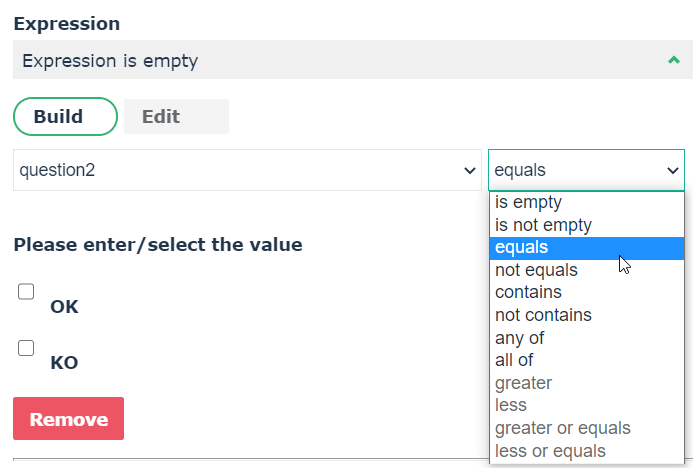The height and width of the screenshot is (468, 693).
Task: Select 'contains' from the operator list
Action: pos(528,292)
